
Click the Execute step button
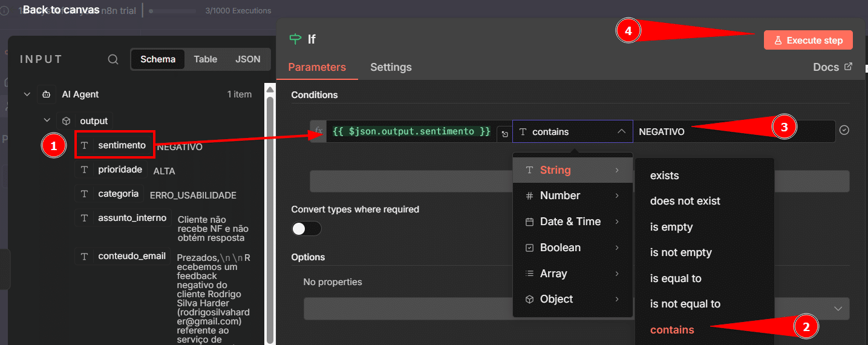808,41
